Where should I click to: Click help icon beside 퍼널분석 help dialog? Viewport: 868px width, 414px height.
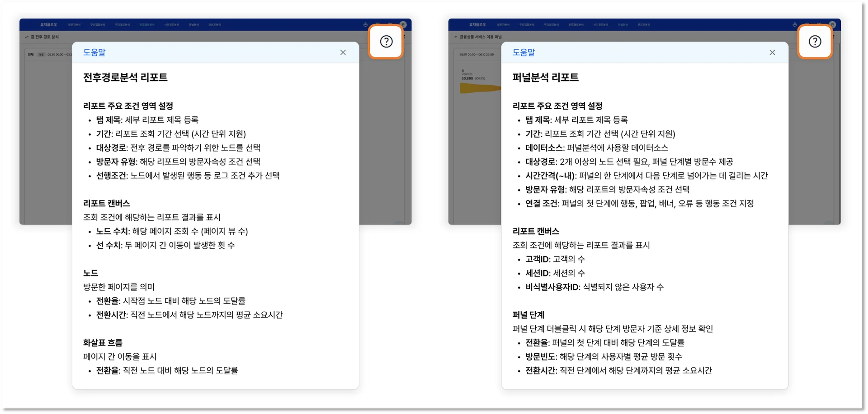[x=815, y=42]
